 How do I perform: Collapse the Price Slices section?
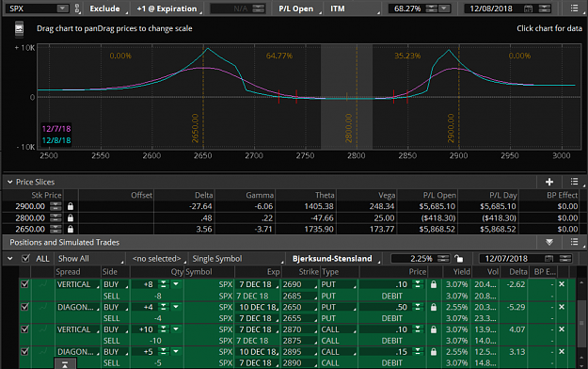[x=9, y=182]
